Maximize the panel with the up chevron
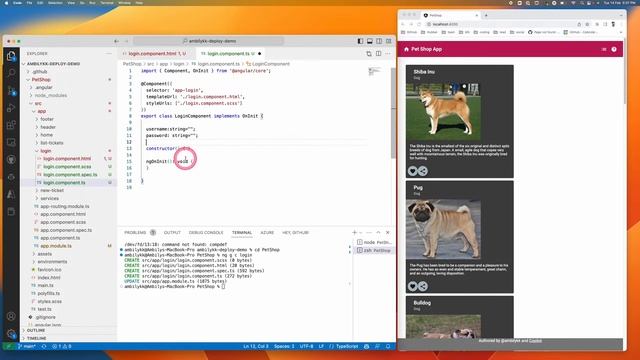 378,233
